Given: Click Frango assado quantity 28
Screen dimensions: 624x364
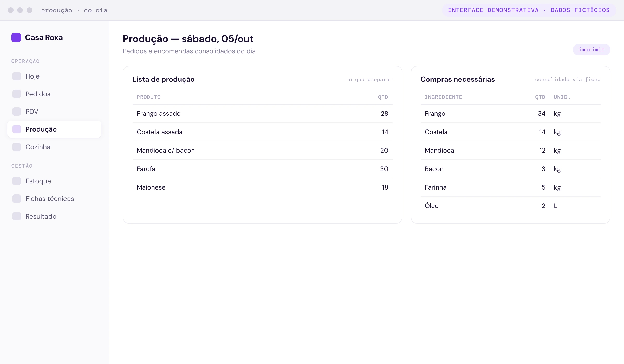Looking at the screenshot, I should point(384,114).
